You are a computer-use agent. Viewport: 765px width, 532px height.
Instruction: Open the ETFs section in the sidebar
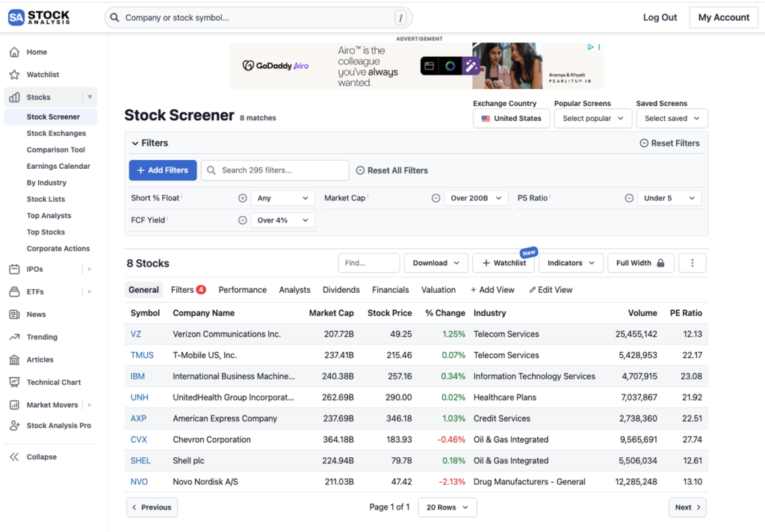click(x=32, y=292)
